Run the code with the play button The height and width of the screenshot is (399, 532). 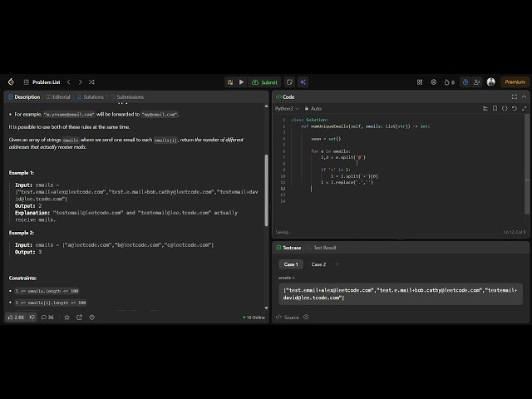(x=242, y=82)
